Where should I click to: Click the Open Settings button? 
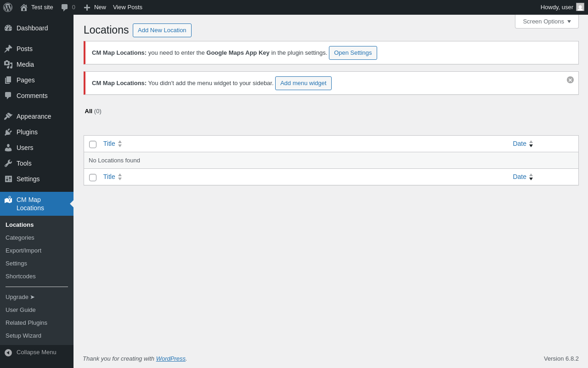pyautogui.click(x=353, y=53)
